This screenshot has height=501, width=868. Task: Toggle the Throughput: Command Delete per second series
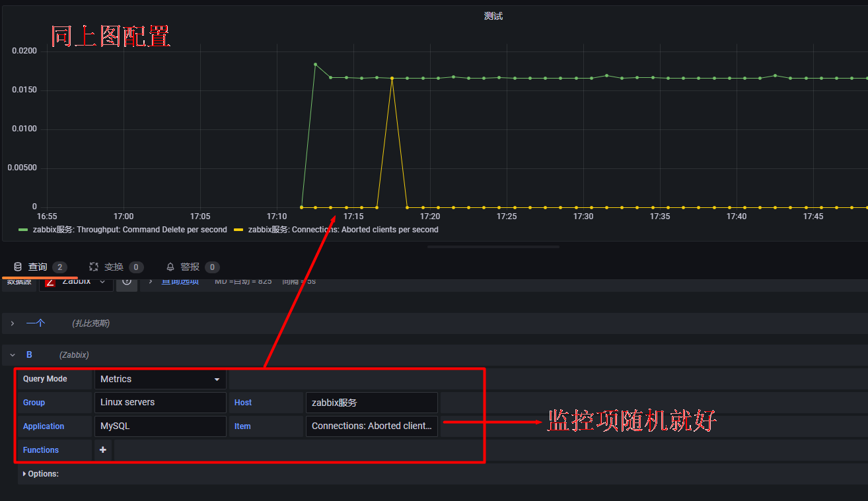tap(130, 230)
